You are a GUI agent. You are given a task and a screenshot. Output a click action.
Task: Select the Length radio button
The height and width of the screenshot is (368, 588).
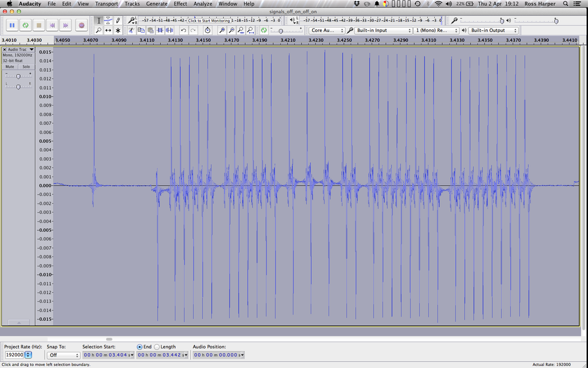pos(157,347)
